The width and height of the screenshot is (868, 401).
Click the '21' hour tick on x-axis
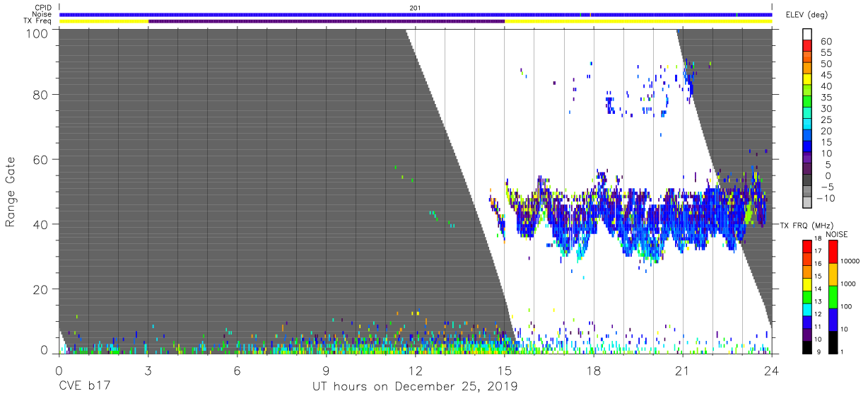pyautogui.click(x=683, y=370)
